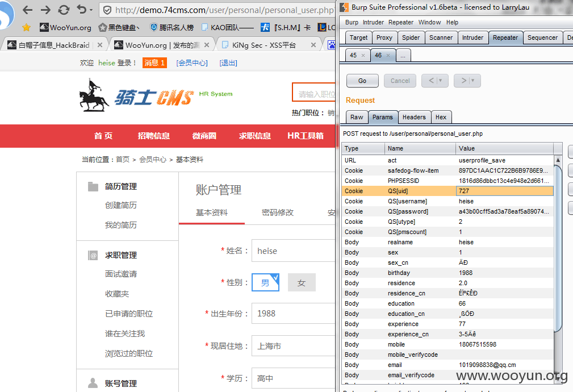Click the browser back arrow
This screenshot has width=573, height=392.
(27, 10)
